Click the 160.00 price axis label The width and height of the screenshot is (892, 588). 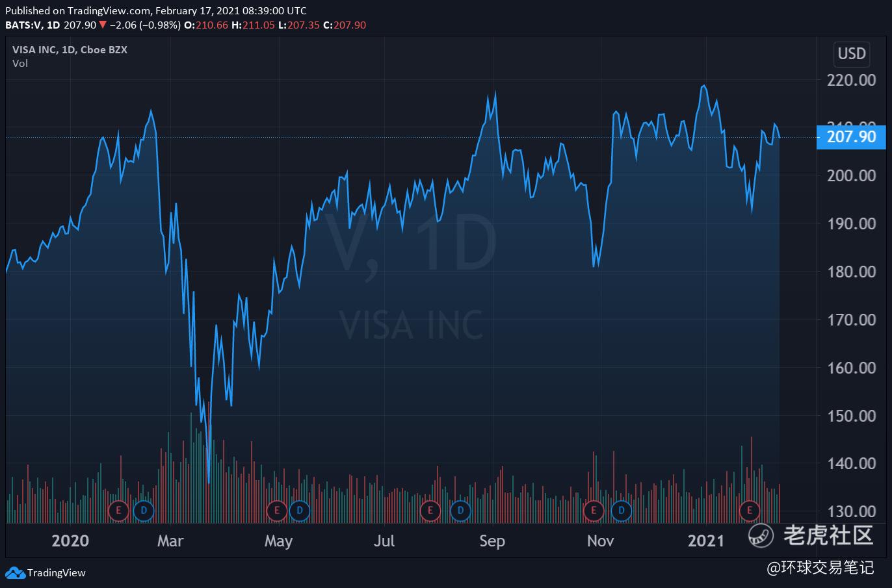[x=851, y=368]
